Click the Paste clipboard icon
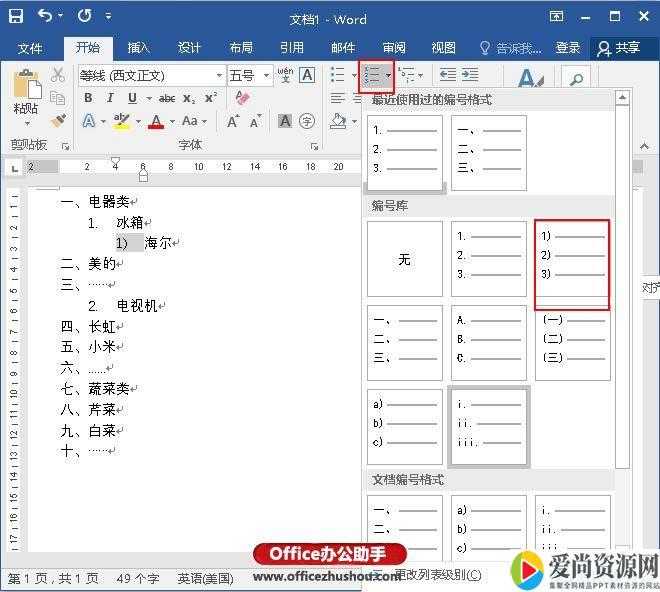The image size is (660, 592). click(27, 88)
